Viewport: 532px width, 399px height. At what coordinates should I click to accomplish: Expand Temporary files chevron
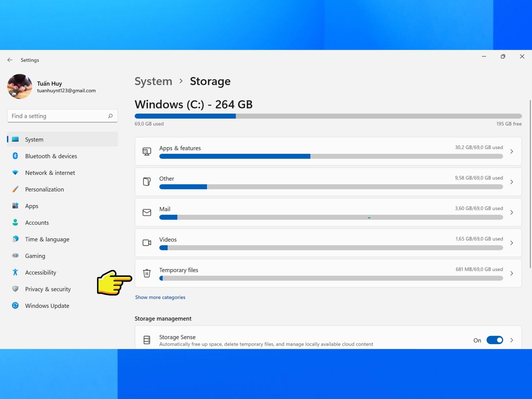tap(512, 273)
